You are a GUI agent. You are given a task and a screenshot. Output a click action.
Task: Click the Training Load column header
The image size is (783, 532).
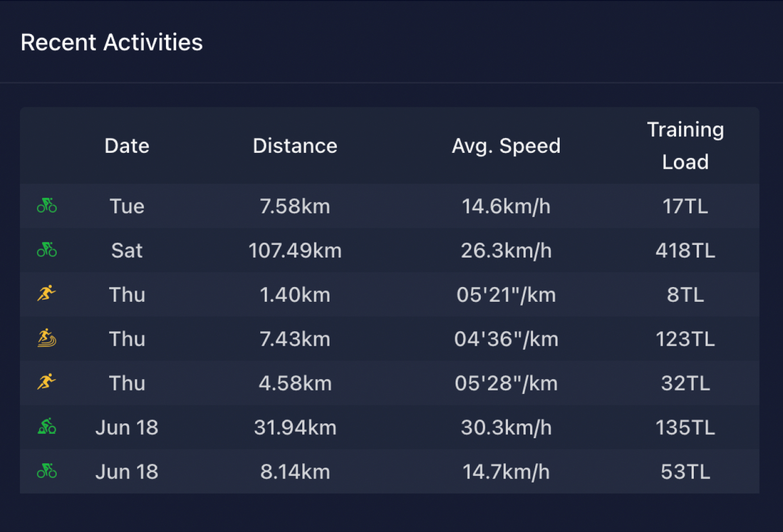(x=685, y=146)
